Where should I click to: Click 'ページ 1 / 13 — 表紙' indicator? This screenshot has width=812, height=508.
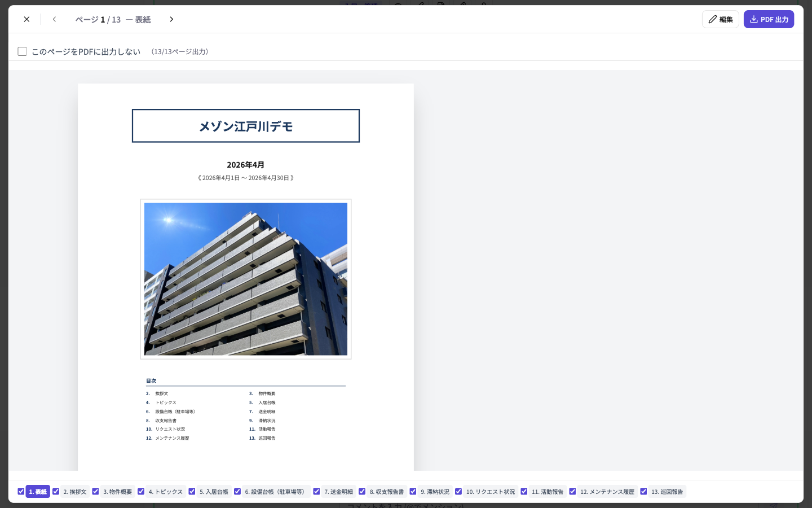(113, 19)
